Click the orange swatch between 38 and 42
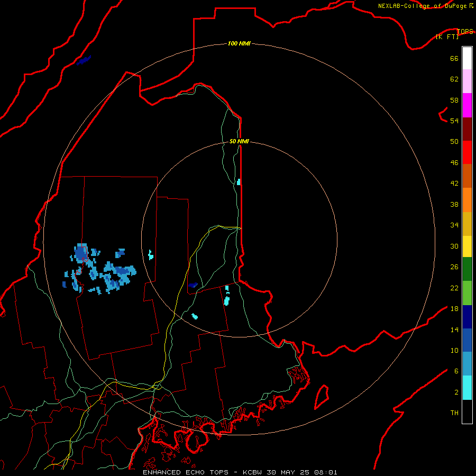Viewport: 476px width, 476px height. pyautogui.click(x=467, y=200)
